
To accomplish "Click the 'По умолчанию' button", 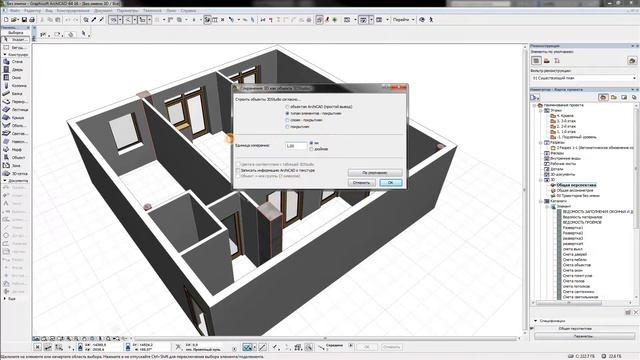I will coord(375,173).
